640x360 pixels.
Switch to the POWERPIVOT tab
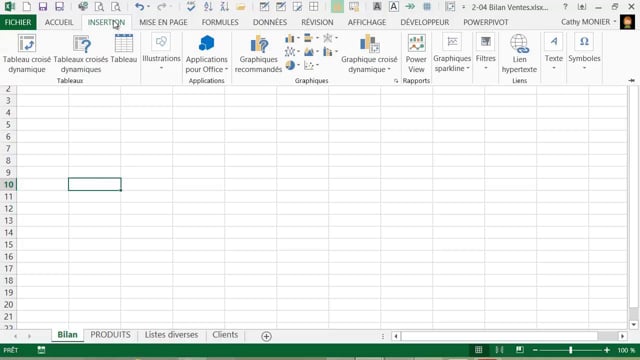(486, 22)
